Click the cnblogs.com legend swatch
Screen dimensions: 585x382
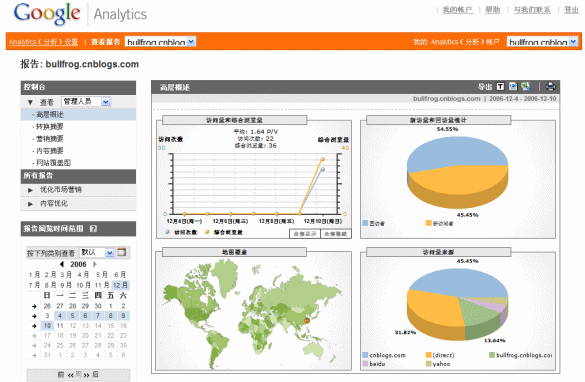point(365,355)
